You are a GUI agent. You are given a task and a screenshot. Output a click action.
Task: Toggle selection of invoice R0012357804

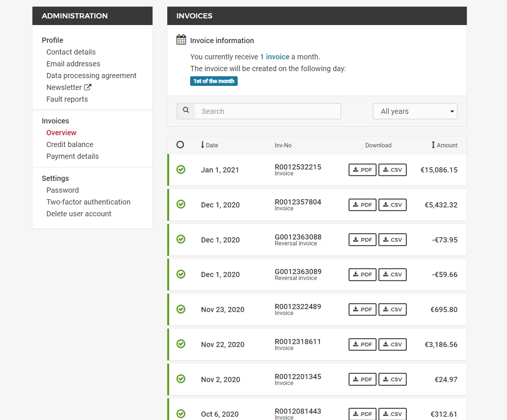pos(181,204)
